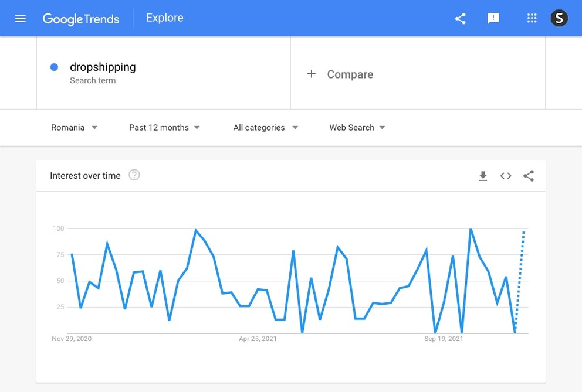Open the account profile avatar
This screenshot has height=392, width=582.
coord(559,18)
